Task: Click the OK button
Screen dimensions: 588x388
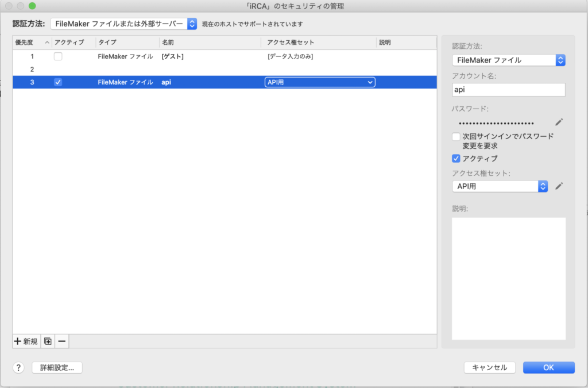Action: pyautogui.click(x=548, y=367)
